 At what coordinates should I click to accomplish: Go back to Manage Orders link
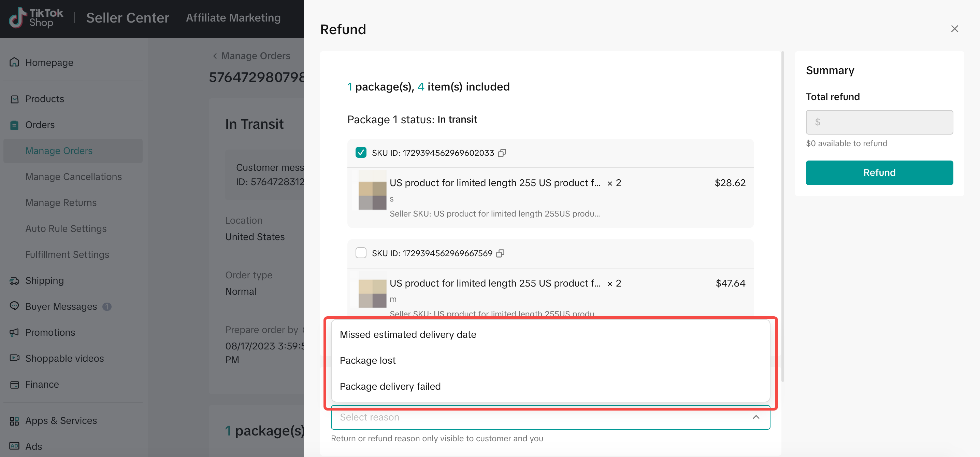[x=252, y=56]
